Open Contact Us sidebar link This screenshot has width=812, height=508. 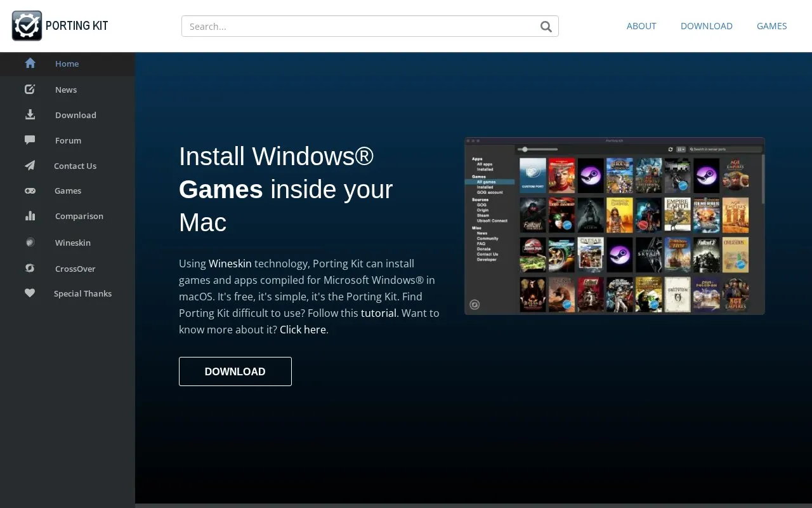[x=75, y=166]
